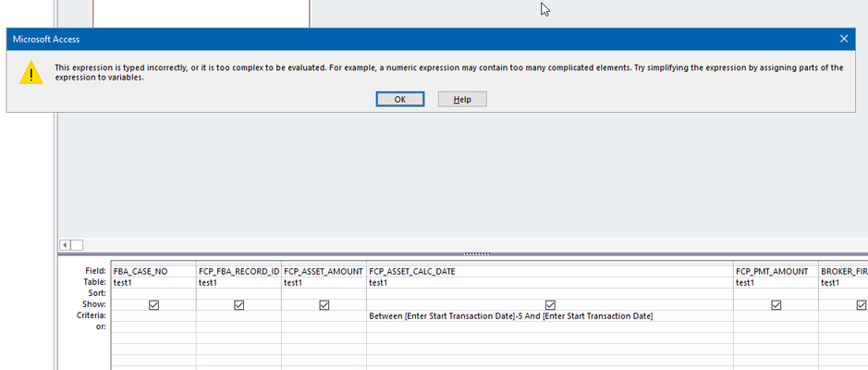Screen dimensions: 868x370
Task: Uncheck Show for the FCP_ASSET_AMOUNT column
Action: (x=324, y=305)
